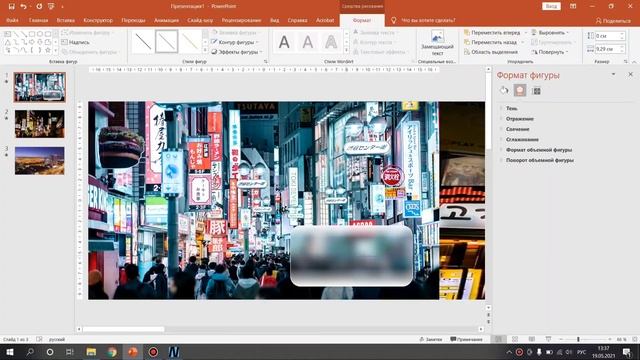Click the Undo arrow in the quick access toolbar
This screenshot has height=360, width=640.
pos(23,6)
